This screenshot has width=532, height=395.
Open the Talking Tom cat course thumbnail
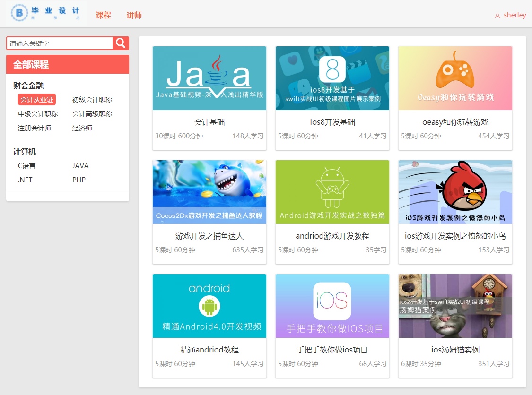pyautogui.click(x=455, y=306)
